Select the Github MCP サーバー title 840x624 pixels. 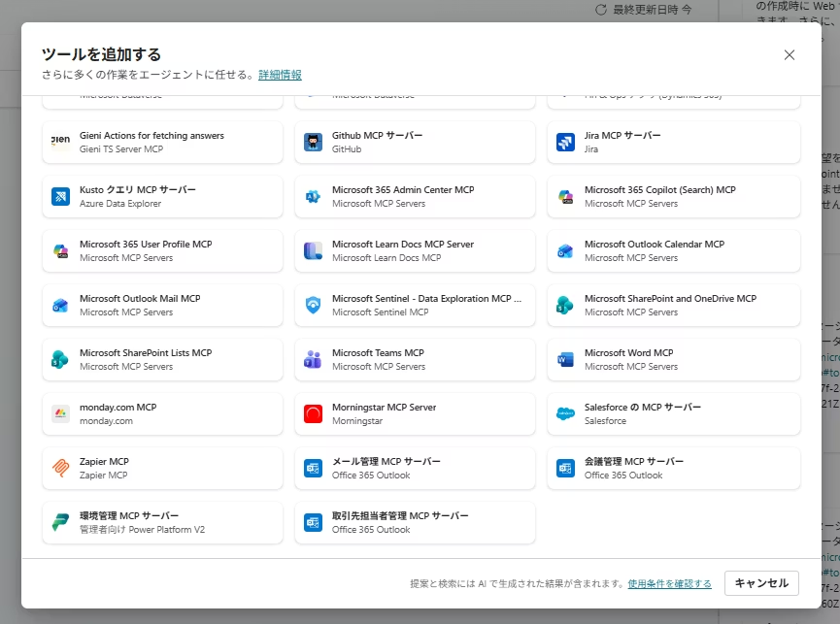(377, 136)
